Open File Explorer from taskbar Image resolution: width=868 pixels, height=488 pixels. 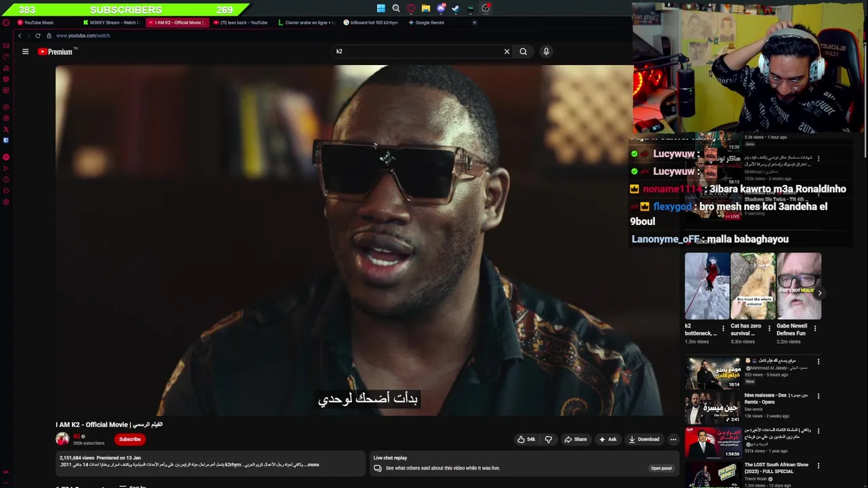pyautogui.click(x=426, y=9)
